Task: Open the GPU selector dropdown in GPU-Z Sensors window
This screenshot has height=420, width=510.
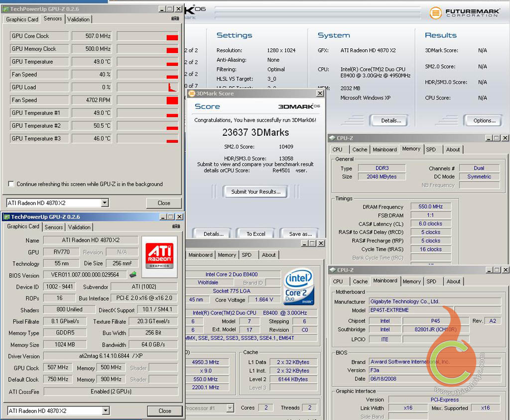Action: pyautogui.click(x=105, y=203)
